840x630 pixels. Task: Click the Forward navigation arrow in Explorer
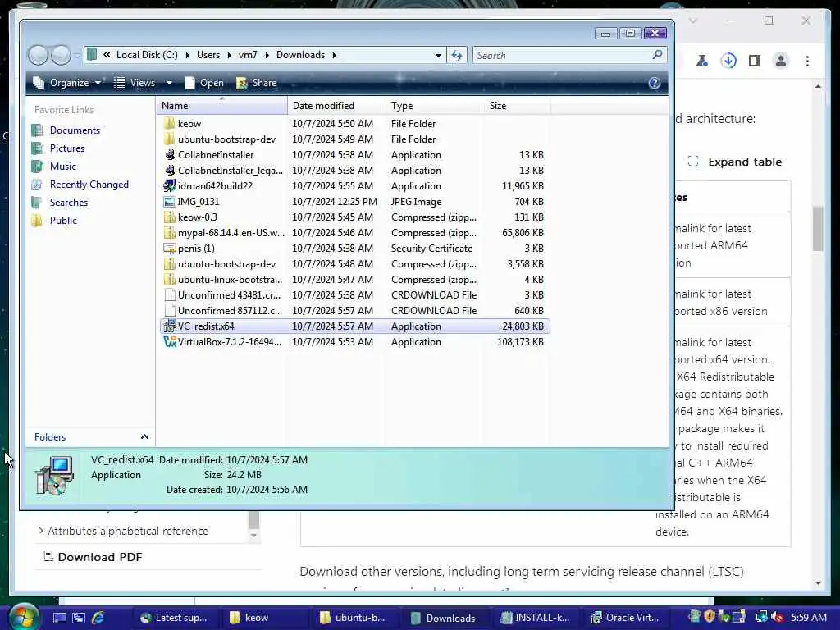(61, 55)
